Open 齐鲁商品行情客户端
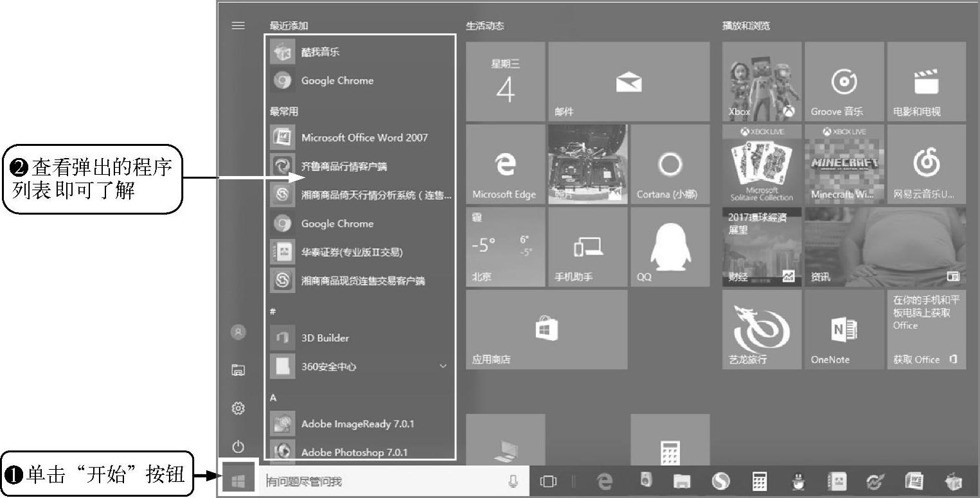The height and width of the screenshot is (498, 980). pos(360,166)
